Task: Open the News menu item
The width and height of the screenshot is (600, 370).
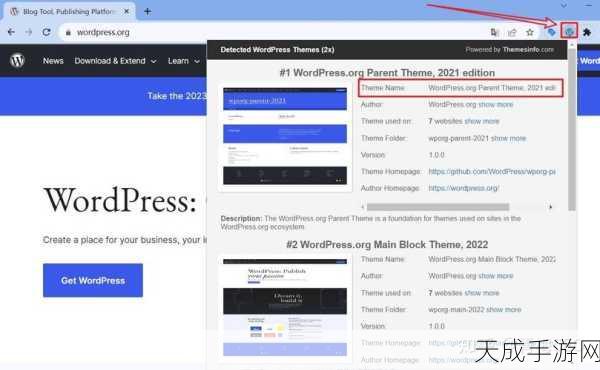Action: 53,61
